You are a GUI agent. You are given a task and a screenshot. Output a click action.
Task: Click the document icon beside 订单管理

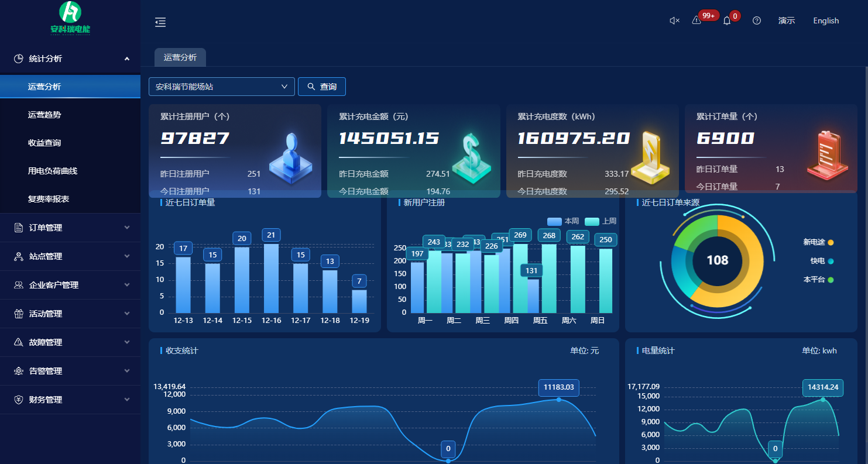pyautogui.click(x=19, y=228)
